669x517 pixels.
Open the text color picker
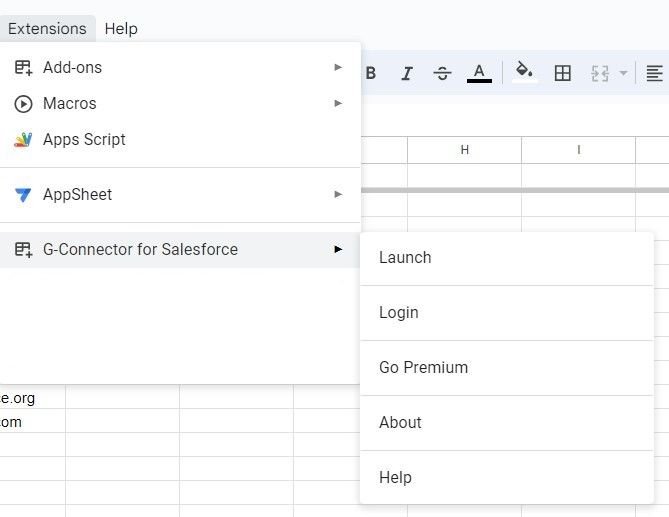479,73
